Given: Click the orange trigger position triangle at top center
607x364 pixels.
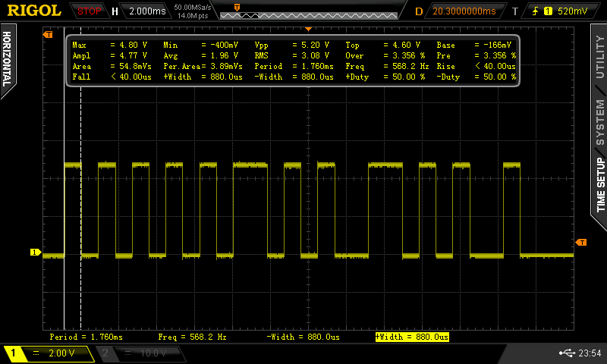Looking at the screenshot, I should pos(308,29).
